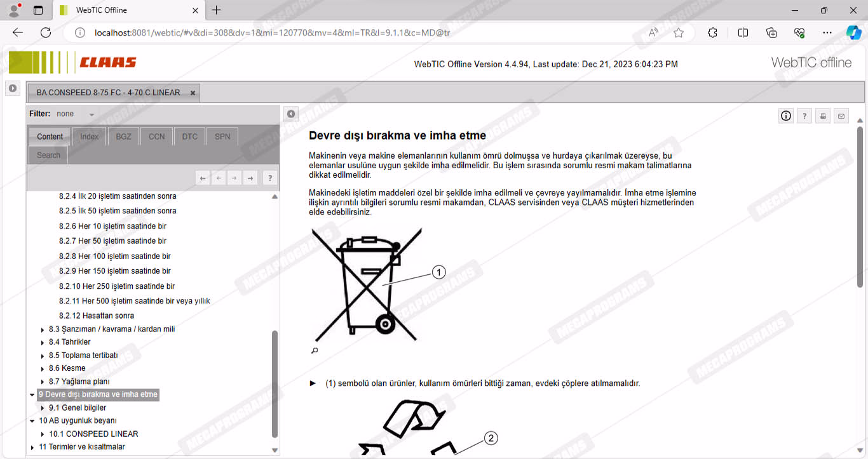868x459 pixels.
Task: Open the CCN tab
Action: [156, 136]
